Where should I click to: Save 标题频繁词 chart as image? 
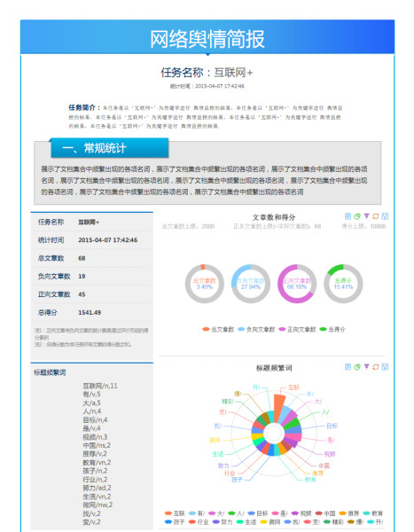coord(385,367)
